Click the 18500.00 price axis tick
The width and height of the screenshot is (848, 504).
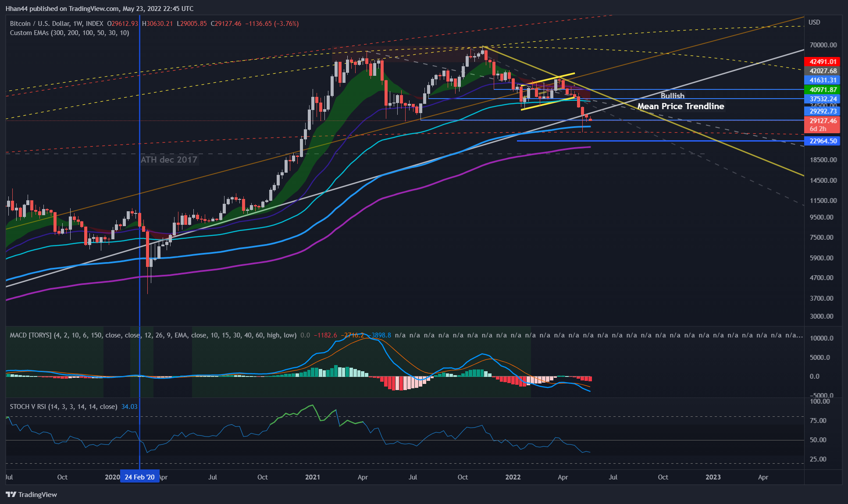point(823,160)
